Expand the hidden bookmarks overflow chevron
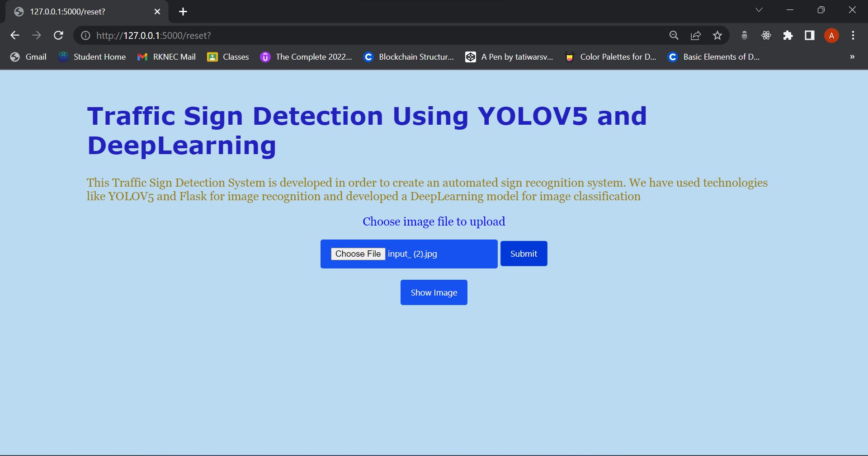The height and width of the screenshot is (456, 868). (x=852, y=57)
